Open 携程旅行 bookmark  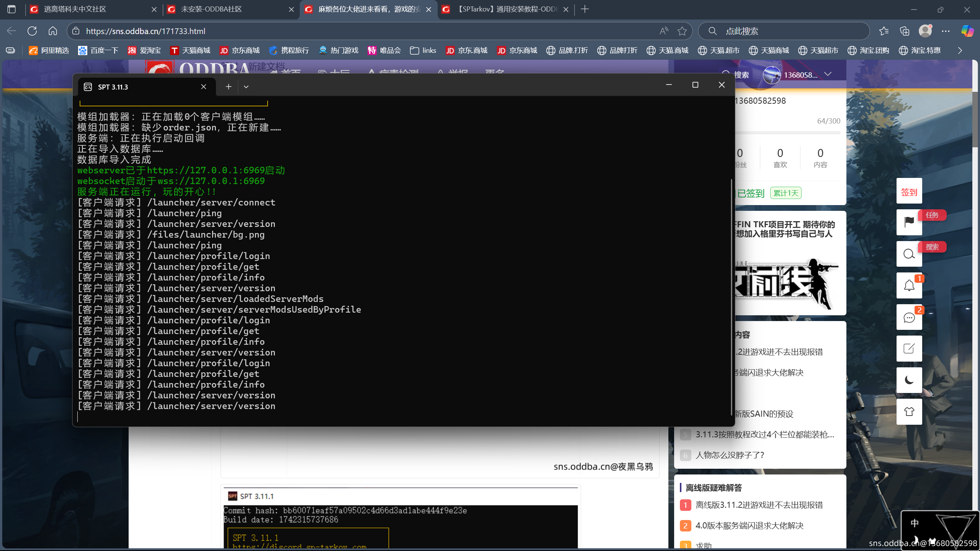pyautogui.click(x=289, y=51)
